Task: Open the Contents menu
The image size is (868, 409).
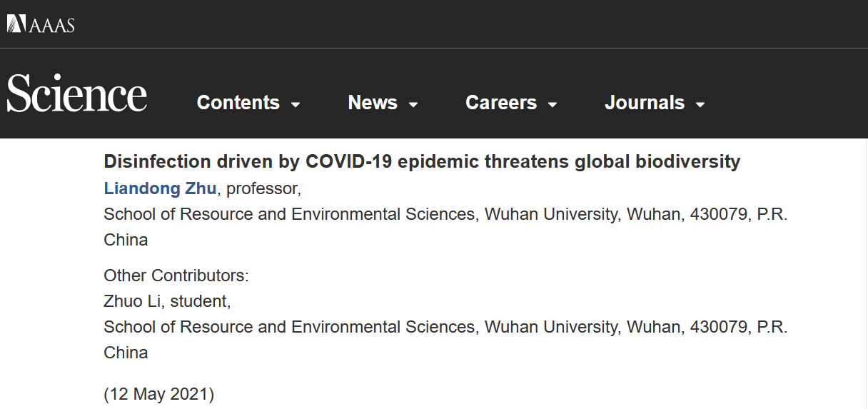Action: [238, 103]
